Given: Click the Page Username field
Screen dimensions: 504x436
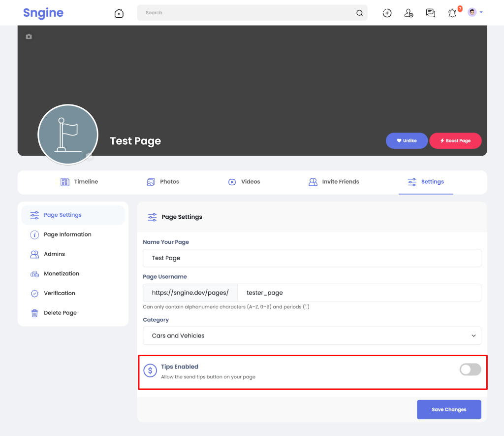Looking at the screenshot, I should (x=359, y=293).
